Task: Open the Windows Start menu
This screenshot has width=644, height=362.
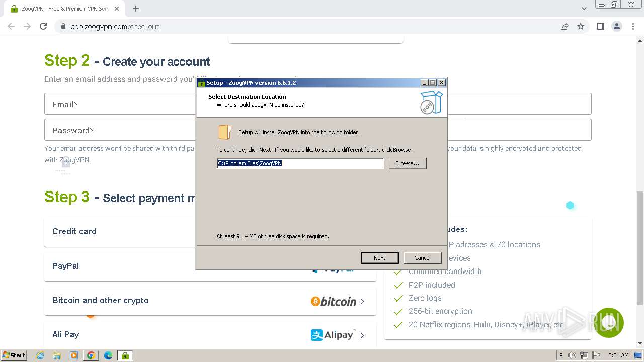Action: click(x=14, y=355)
